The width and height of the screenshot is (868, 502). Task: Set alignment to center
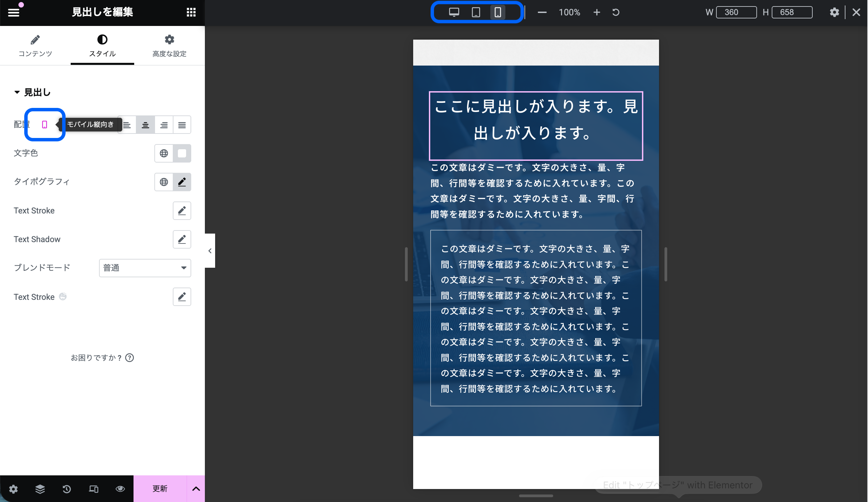[145, 125]
